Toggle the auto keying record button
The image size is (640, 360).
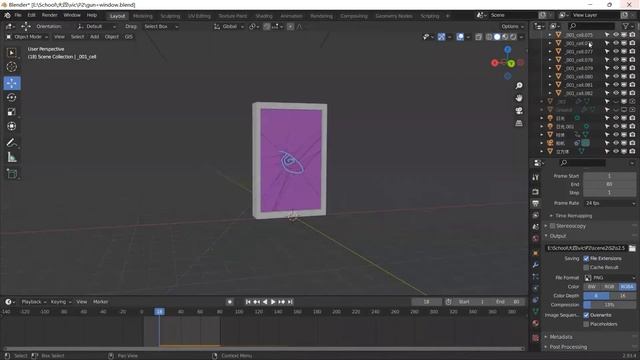tap(230, 302)
